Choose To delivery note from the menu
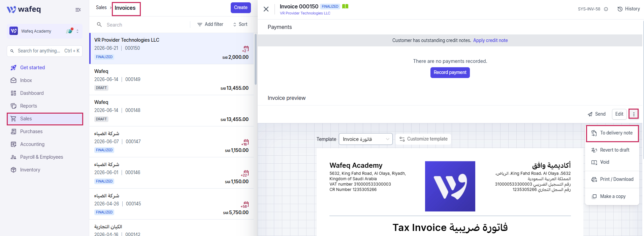 [x=612, y=133]
